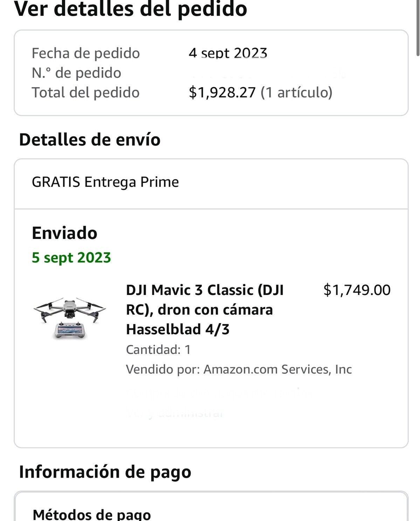
Task: Click the 'Ver detalles del pedido' page title
Action: (x=131, y=9)
